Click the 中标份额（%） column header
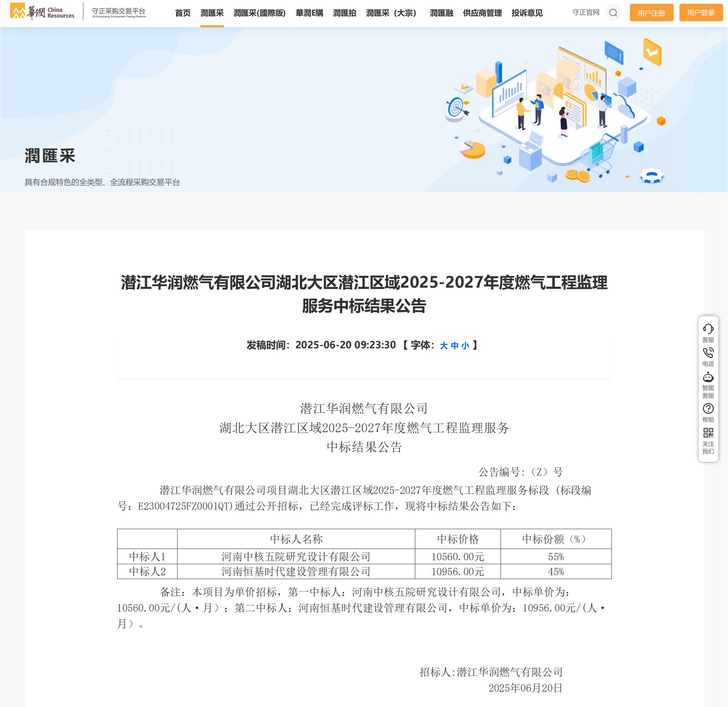Viewport: 728px width, 707px height. pos(556,539)
